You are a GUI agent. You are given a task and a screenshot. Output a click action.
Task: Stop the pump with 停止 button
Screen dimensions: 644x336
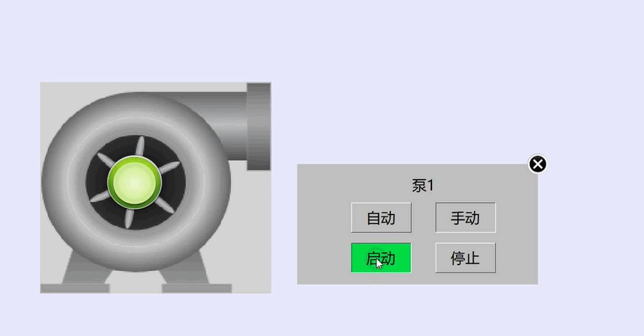click(466, 257)
